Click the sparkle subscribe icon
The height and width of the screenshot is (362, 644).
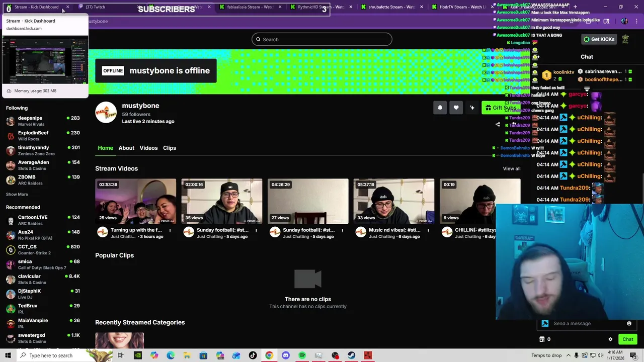pyautogui.click(x=472, y=108)
